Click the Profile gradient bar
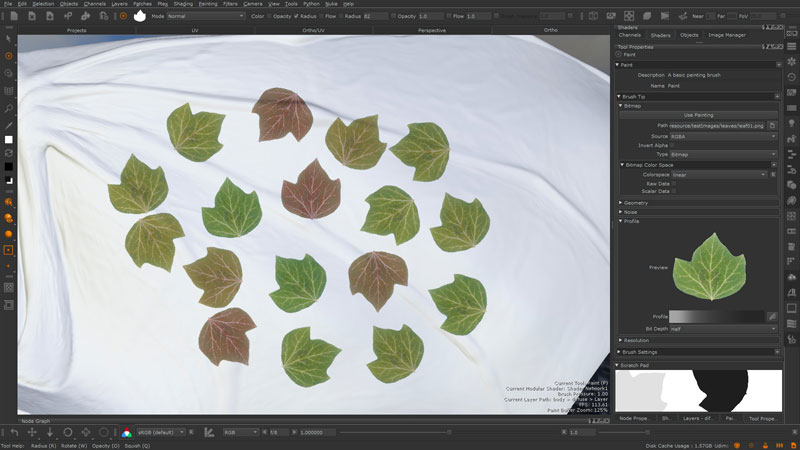The width and height of the screenshot is (800, 450). pyautogui.click(x=716, y=316)
